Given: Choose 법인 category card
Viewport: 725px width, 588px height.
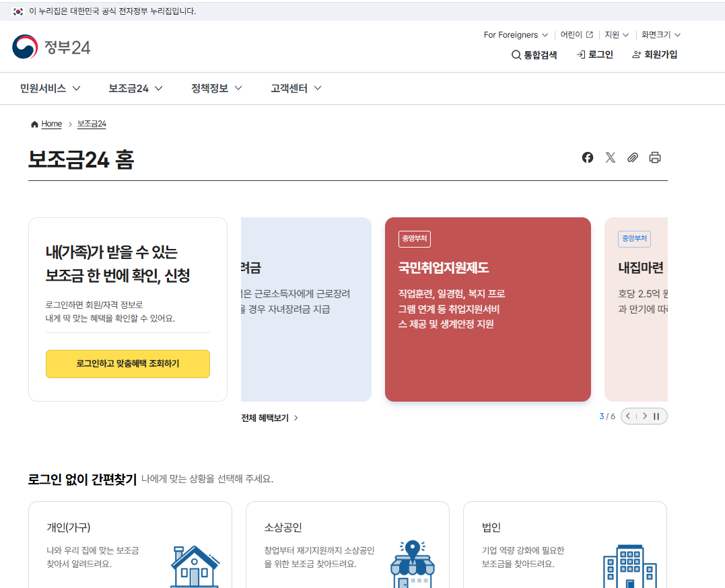Looking at the screenshot, I should [x=565, y=545].
